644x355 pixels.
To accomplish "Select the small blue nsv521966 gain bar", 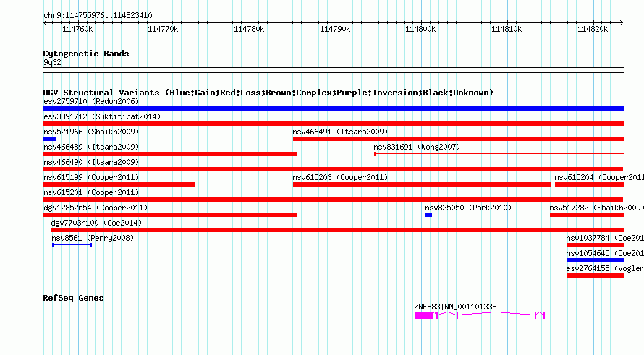I will pyautogui.click(x=50, y=139).
